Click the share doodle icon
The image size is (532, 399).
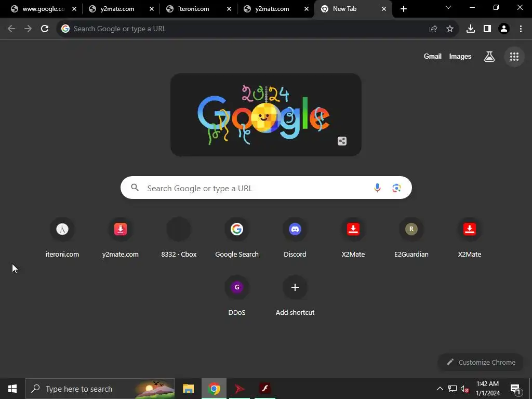coord(342,141)
